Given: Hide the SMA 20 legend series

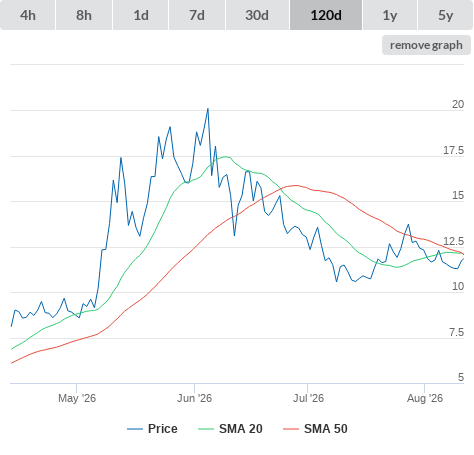Looking at the screenshot, I should coord(230,429).
